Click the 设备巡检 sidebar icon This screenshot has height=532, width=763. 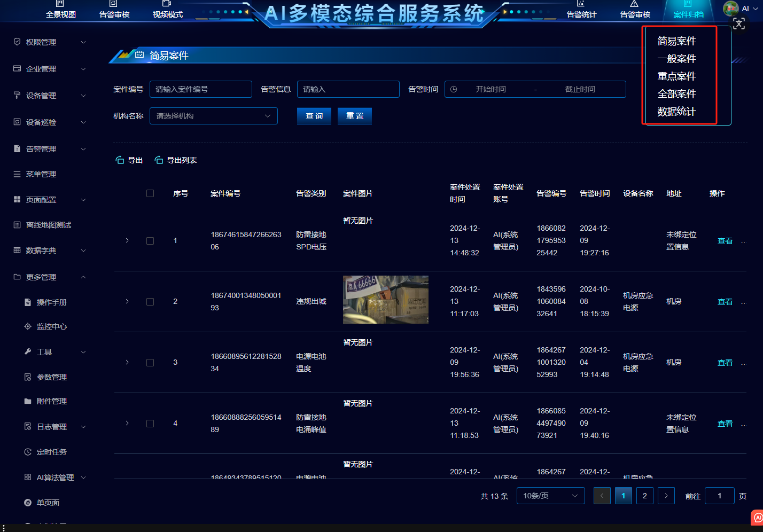[17, 122]
